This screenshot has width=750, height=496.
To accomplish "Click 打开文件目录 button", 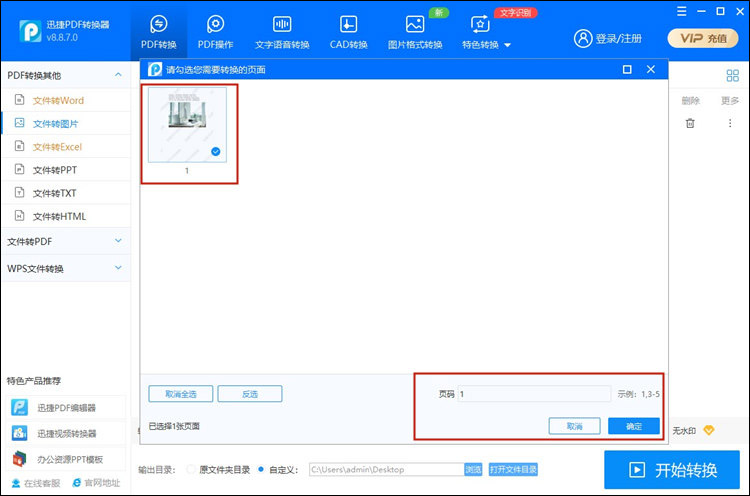I will 513,469.
